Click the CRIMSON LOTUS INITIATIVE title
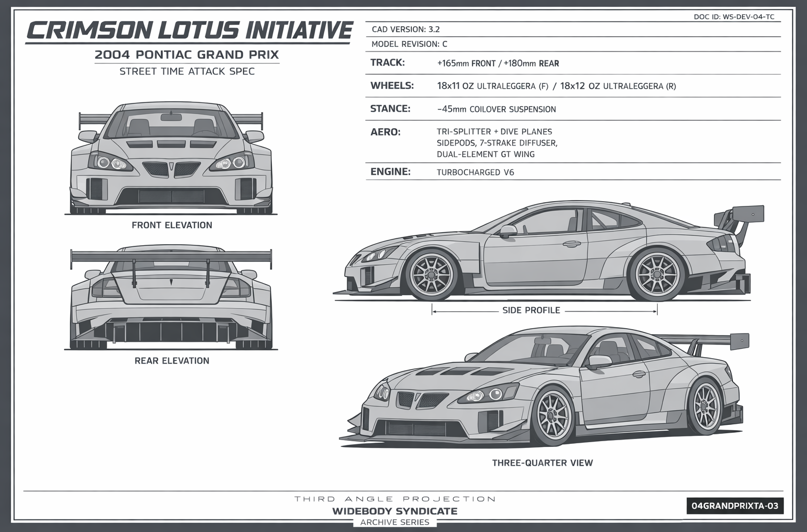This screenshot has height=532, width=807. pos(189,30)
